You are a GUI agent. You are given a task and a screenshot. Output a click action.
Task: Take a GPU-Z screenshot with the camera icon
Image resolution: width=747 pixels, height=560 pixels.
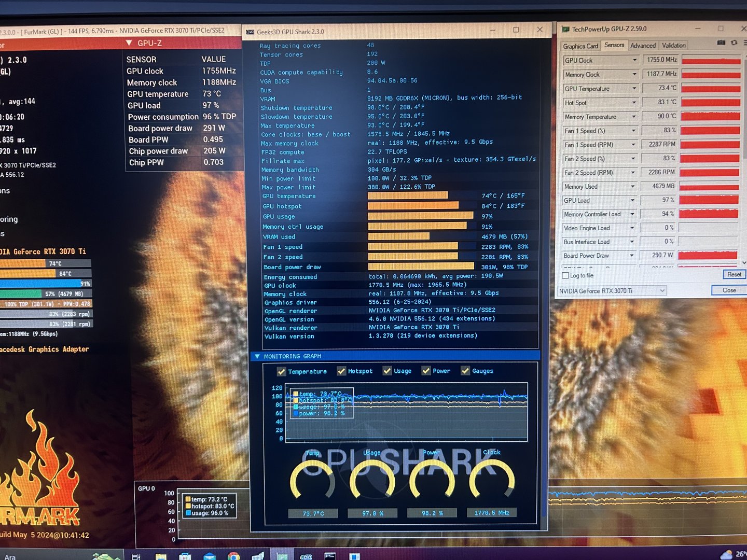click(721, 43)
